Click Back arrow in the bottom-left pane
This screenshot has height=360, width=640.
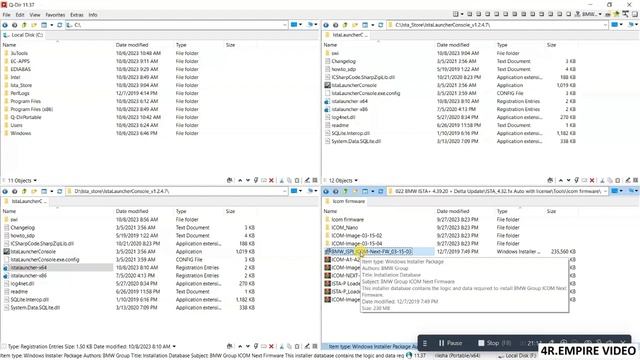click(5, 191)
